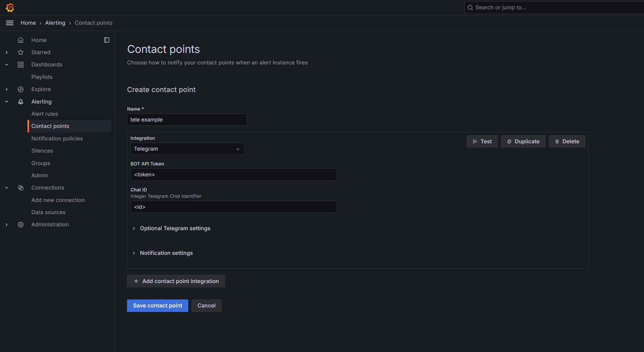Screen dimensions: 644x352
Task: Collapse the Alerting sidebar section
Action: 6,102
